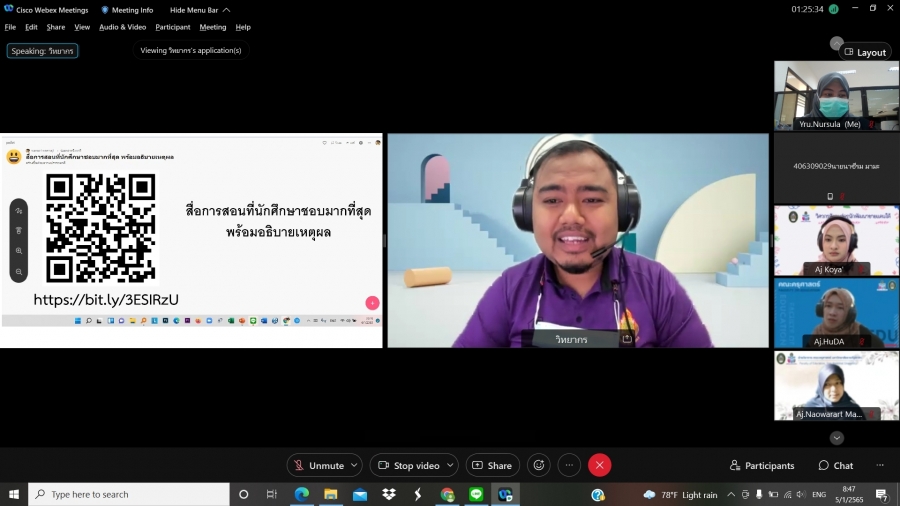Open the Layout options

point(865,52)
